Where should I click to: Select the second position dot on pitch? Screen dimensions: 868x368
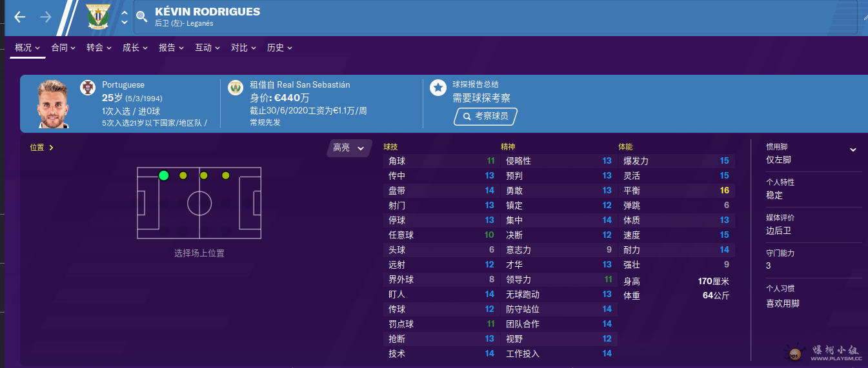[x=183, y=175]
